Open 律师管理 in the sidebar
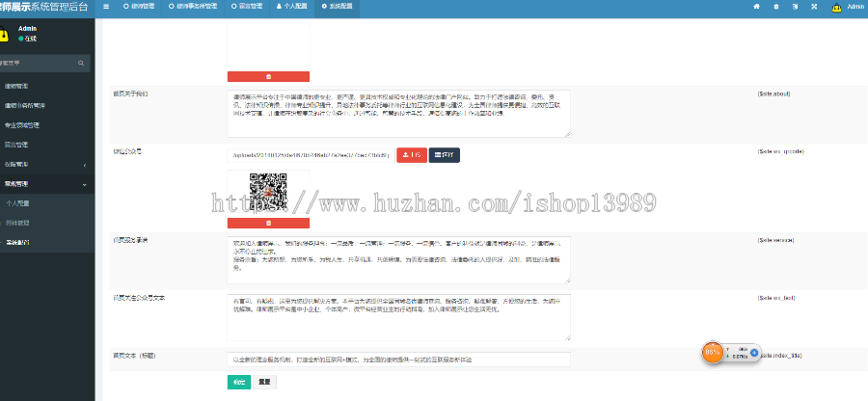Screen dimensions: 868x401 click(x=45, y=87)
